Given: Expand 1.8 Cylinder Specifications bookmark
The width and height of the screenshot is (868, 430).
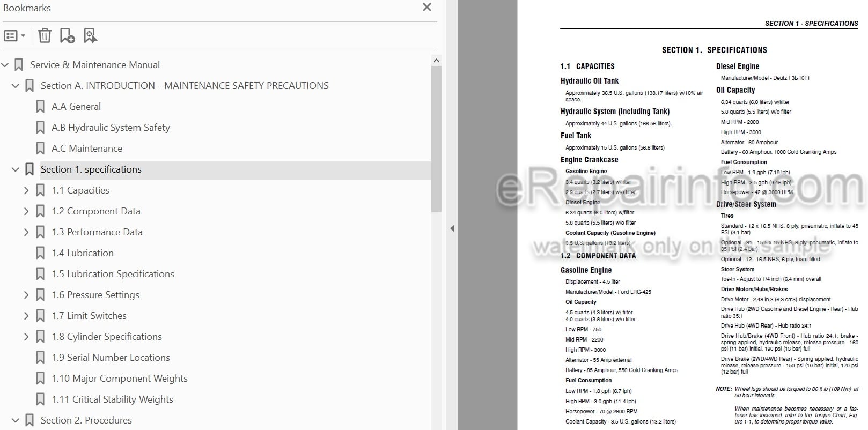Looking at the screenshot, I should (x=26, y=337).
